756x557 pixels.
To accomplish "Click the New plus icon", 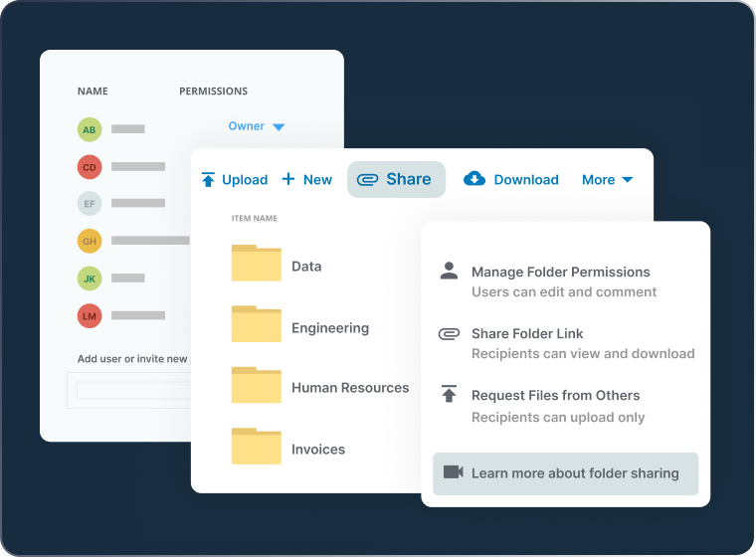I will point(288,179).
